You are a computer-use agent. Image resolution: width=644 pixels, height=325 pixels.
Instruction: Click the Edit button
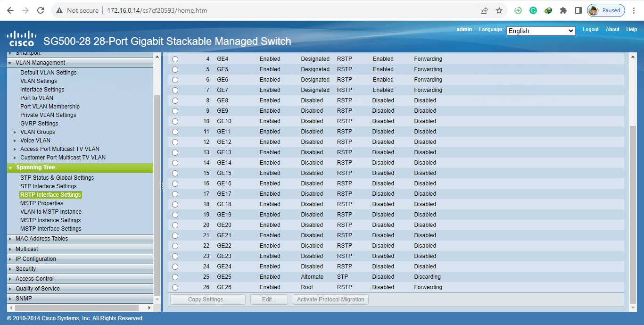269,300
